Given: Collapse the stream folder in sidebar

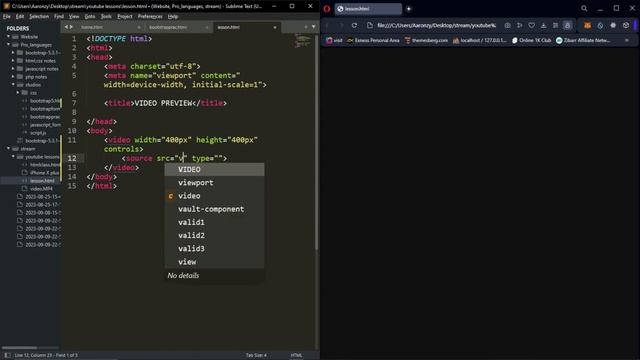Looking at the screenshot, I should pos(8,149).
